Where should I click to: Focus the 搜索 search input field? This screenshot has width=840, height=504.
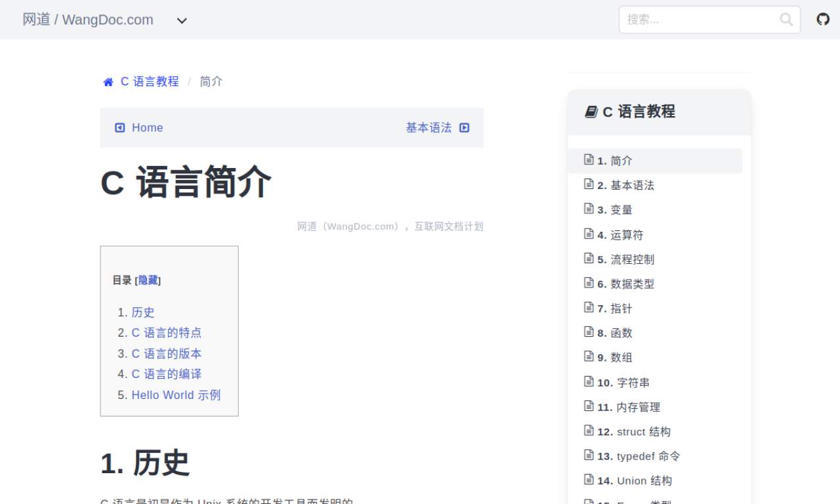tap(699, 20)
